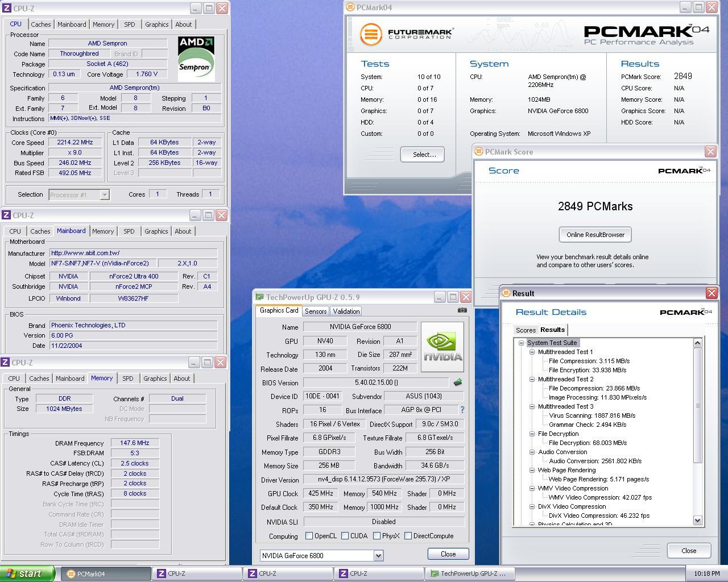Collapse the Multithreaded Test 2 node
This screenshot has width=728, height=582.
pyautogui.click(x=532, y=379)
